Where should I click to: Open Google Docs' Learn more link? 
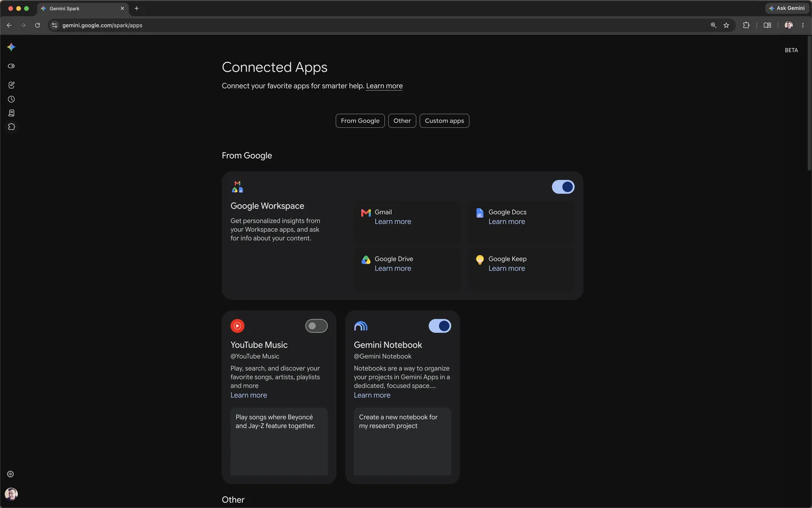tap(506, 222)
